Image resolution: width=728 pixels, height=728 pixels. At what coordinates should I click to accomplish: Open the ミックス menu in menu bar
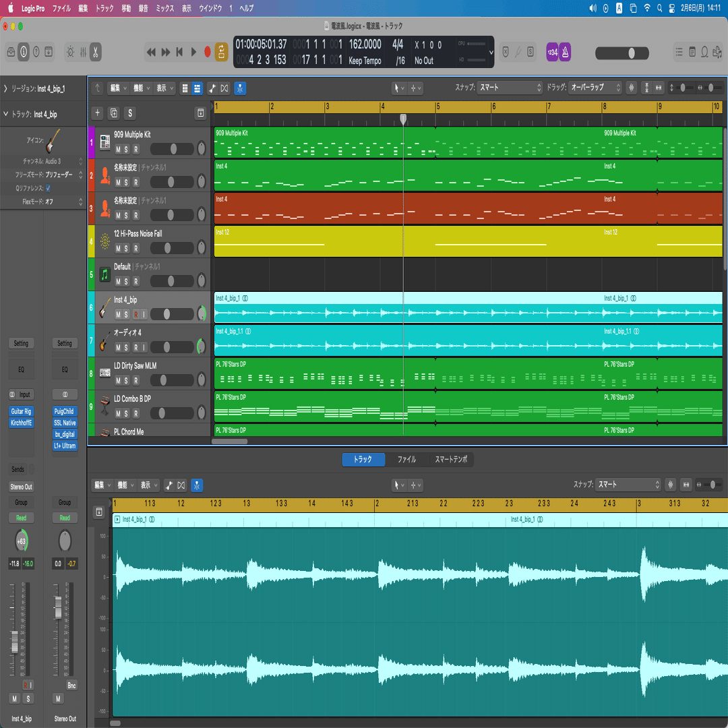(x=165, y=8)
